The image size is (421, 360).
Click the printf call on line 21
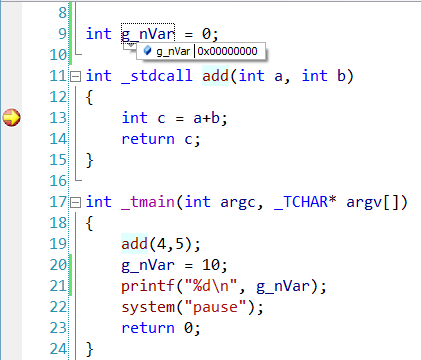[224, 286]
